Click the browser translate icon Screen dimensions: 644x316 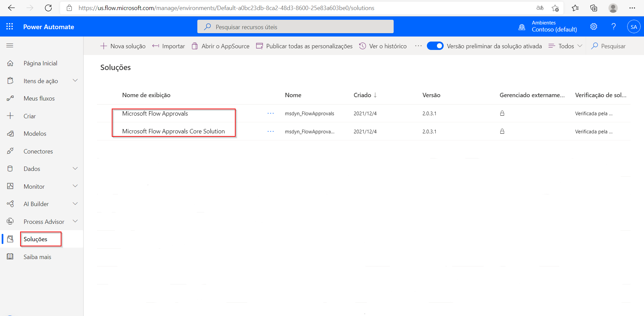[x=540, y=8]
